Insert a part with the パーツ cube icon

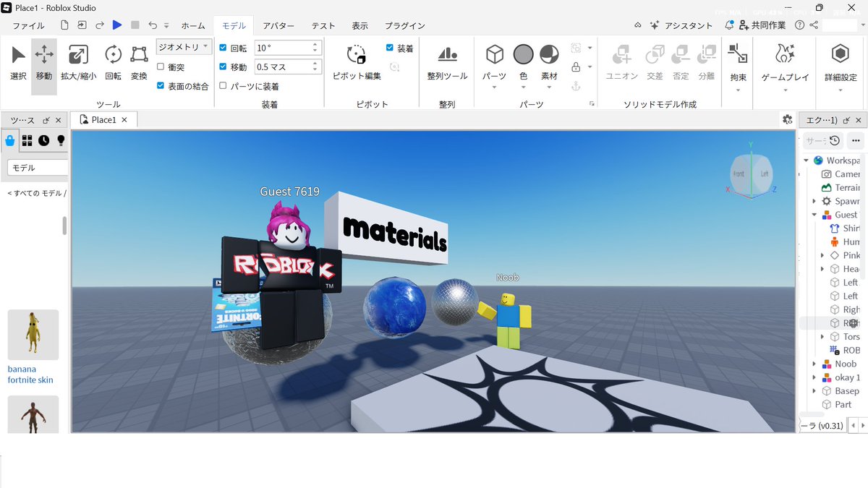495,55
